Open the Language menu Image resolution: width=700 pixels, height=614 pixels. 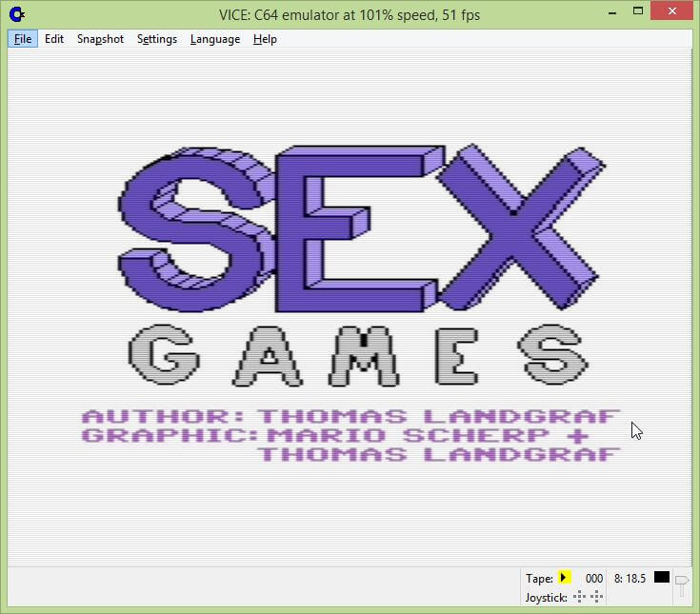pos(214,39)
